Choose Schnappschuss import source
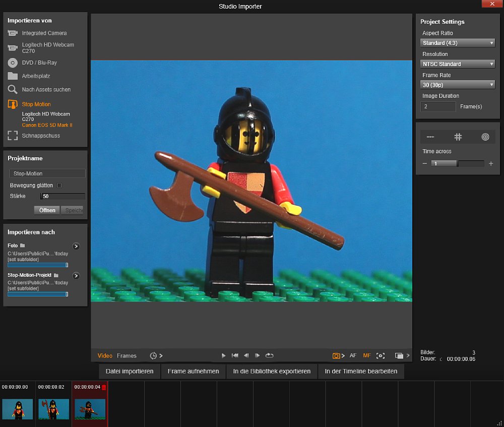Viewport: 504px width, 427px height. pyautogui.click(x=40, y=136)
